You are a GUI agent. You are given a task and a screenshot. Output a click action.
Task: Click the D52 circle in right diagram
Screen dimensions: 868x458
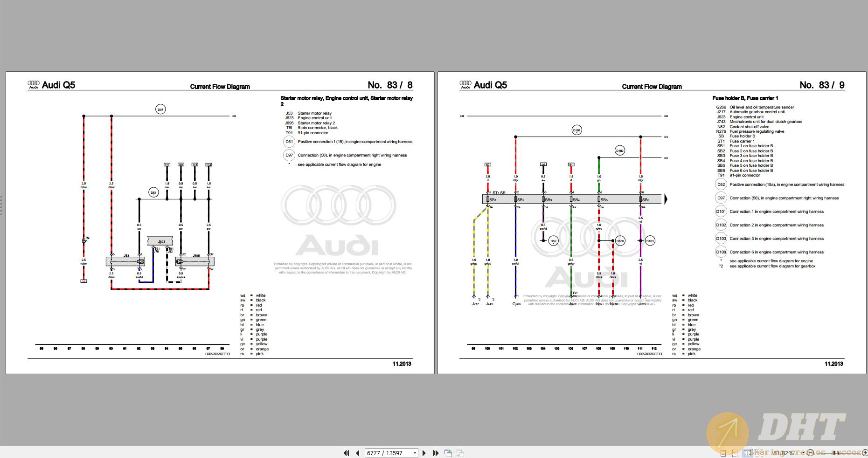[553, 241]
